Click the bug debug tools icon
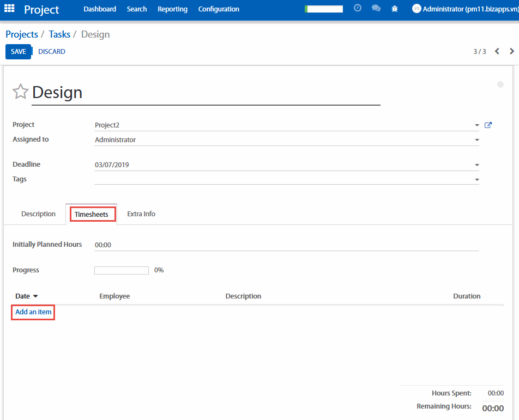This screenshot has width=519, height=420. click(x=395, y=9)
